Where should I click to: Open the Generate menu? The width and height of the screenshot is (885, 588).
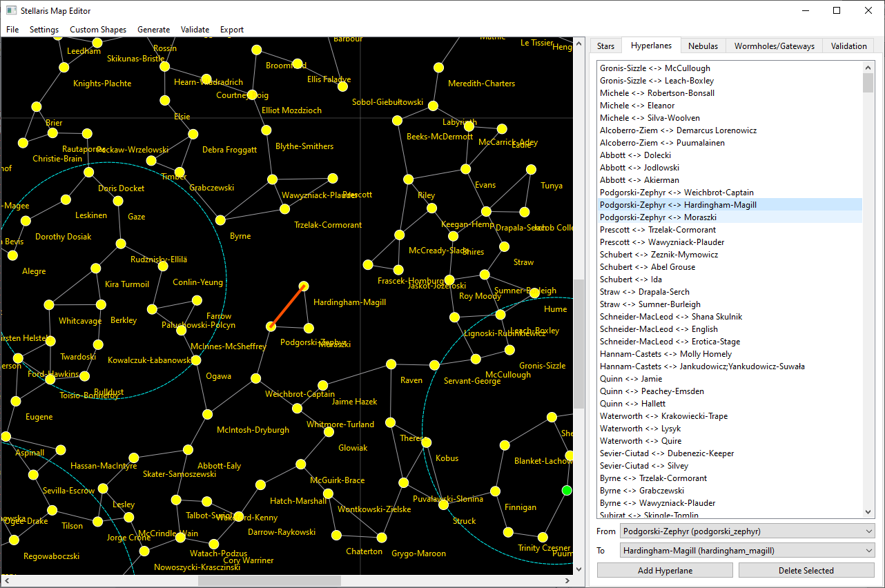[153, 30]
